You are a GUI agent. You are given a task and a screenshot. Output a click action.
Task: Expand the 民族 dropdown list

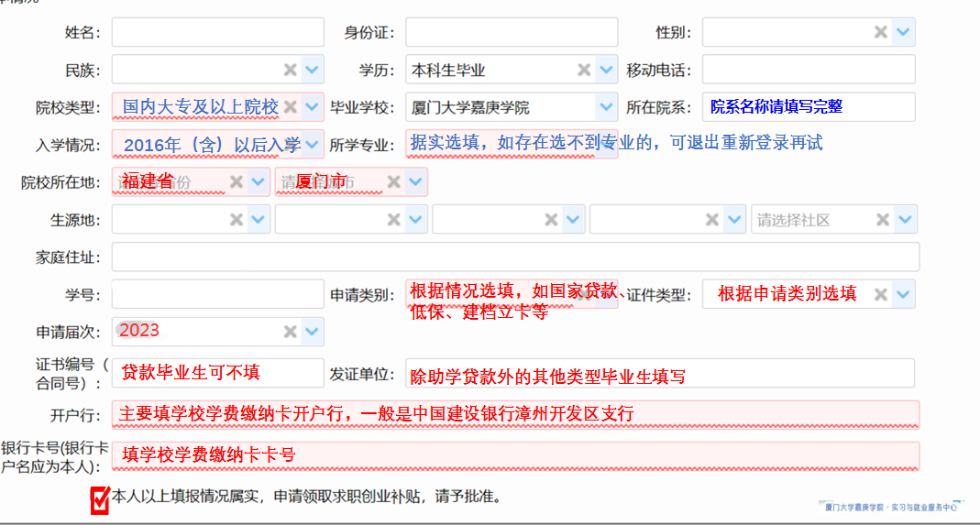[313, 70]
